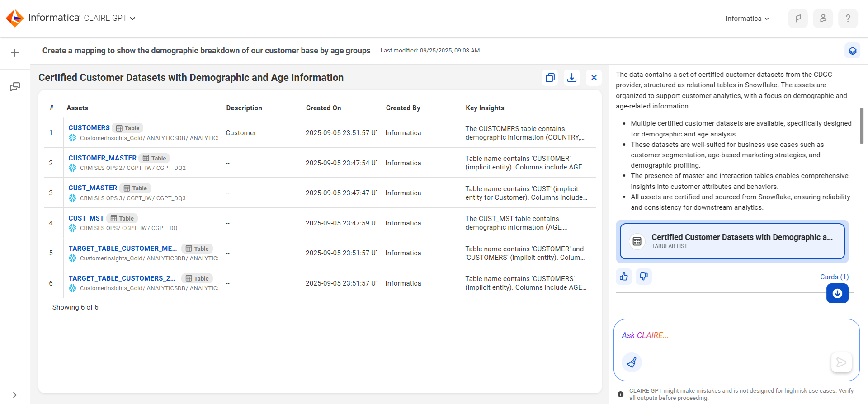Click the Created On column header
The height and width of the screenshot is (404, 868).
(x=324, y=108)
